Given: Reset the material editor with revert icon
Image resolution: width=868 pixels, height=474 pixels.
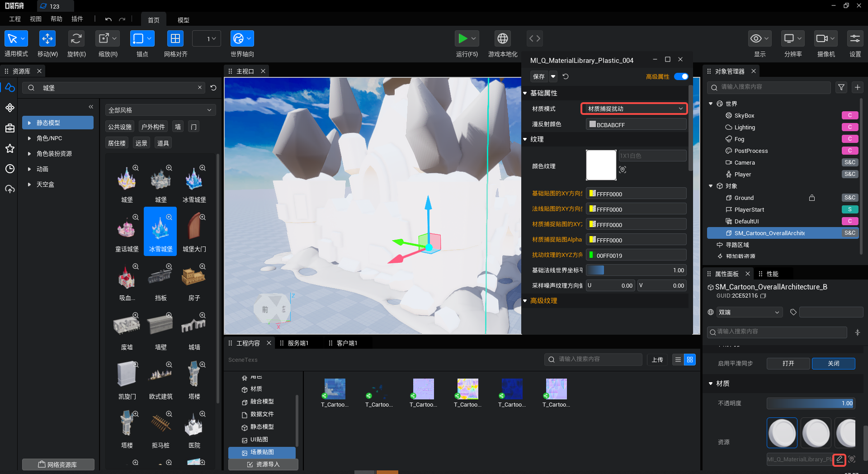Looking at the screenshot, I should coord(566,76).
